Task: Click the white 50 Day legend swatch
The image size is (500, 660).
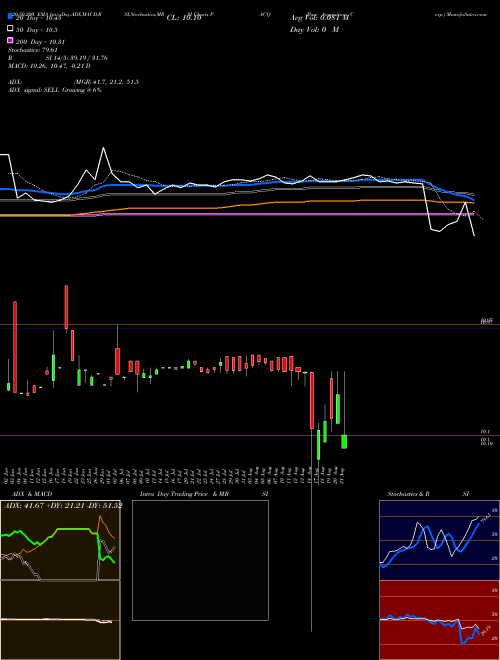Action: point(10,29)
